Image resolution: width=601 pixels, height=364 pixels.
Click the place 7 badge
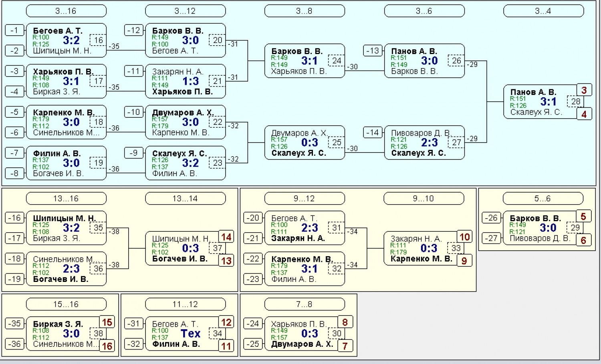point(345,346)
